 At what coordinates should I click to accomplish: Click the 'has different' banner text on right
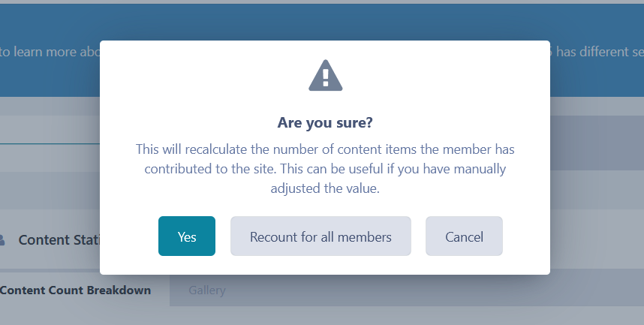tap(597, 53)
